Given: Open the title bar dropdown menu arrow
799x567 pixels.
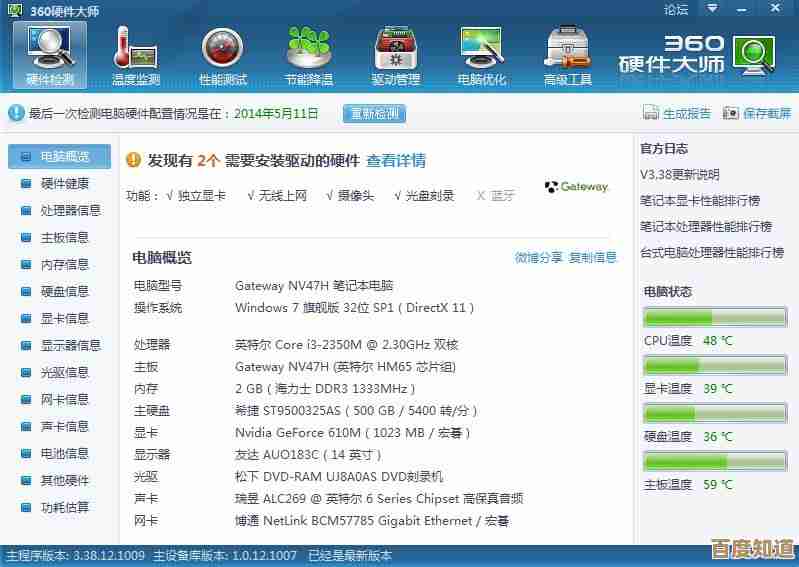Looking at the screenshot, I should pos(712,9).
